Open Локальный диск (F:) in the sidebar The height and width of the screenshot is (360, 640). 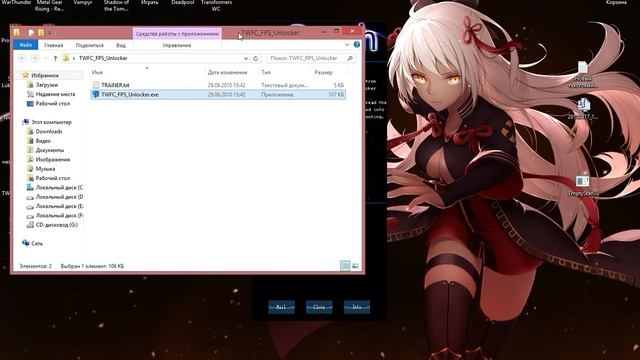(x=59, y=216)
